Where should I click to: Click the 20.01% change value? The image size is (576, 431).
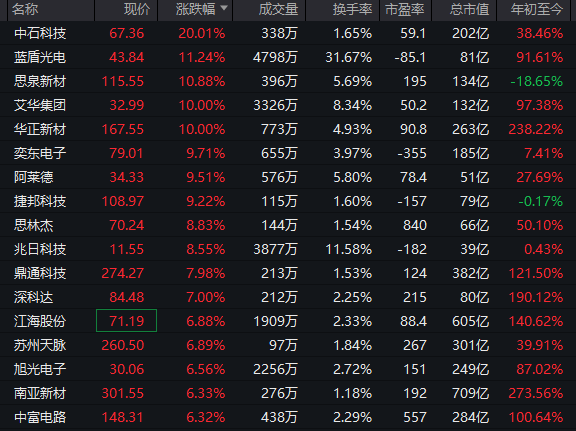click(202, 33)
